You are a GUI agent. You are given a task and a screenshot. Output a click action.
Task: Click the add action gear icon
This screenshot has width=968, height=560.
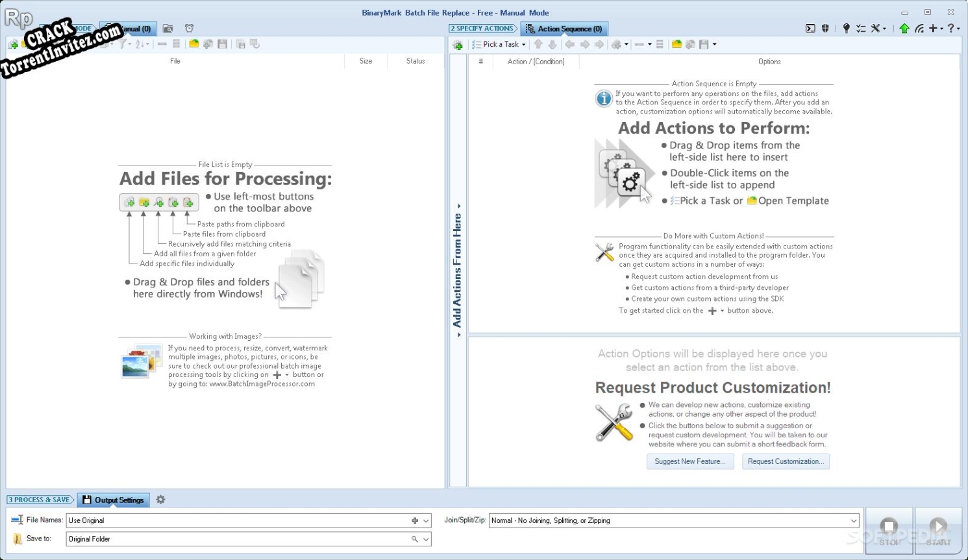click(458, 45)
